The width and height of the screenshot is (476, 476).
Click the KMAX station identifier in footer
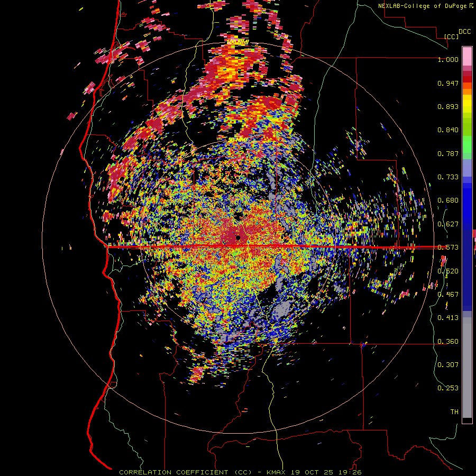coord(276,472)
